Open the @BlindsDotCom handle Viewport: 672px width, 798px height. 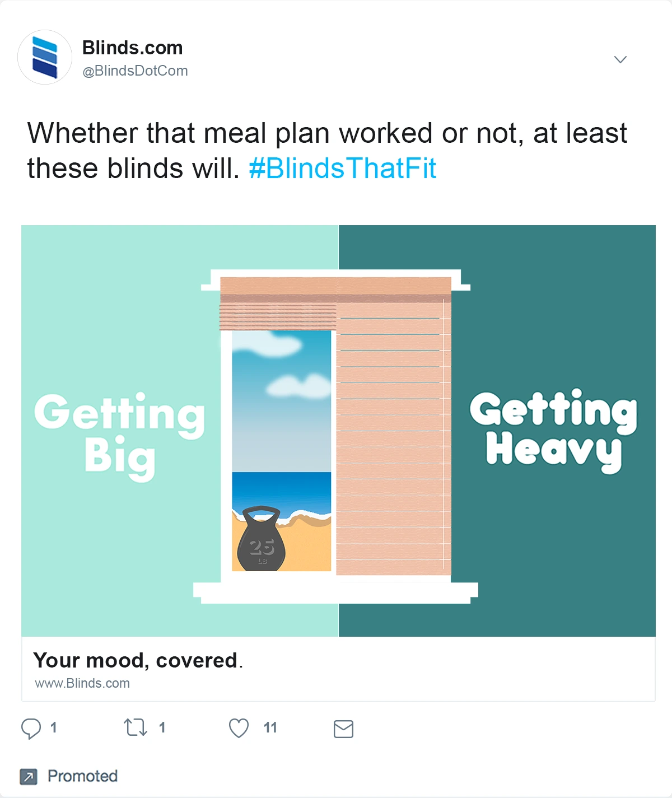pyautogui.click(x=135, y=71)
